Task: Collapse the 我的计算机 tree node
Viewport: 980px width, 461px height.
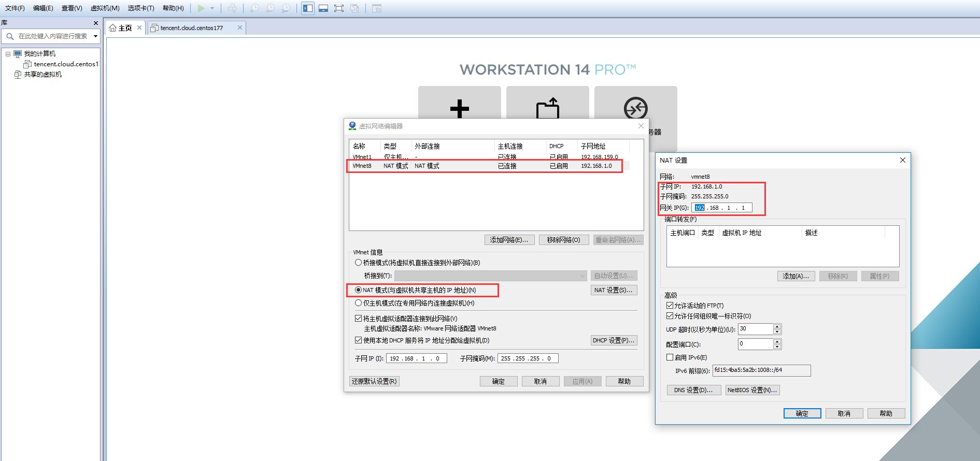Action: click(x=8, y=54)
